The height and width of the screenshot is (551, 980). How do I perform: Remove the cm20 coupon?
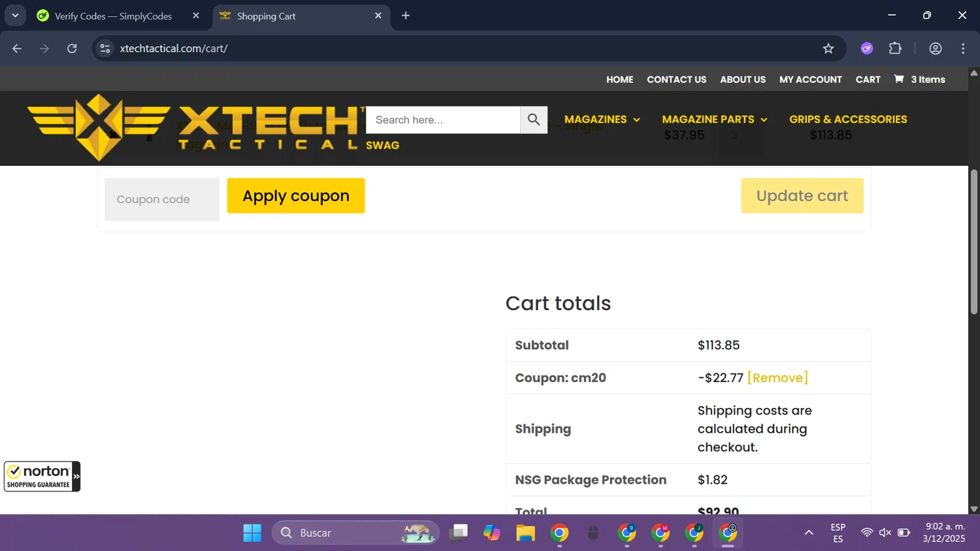[777, 378]
